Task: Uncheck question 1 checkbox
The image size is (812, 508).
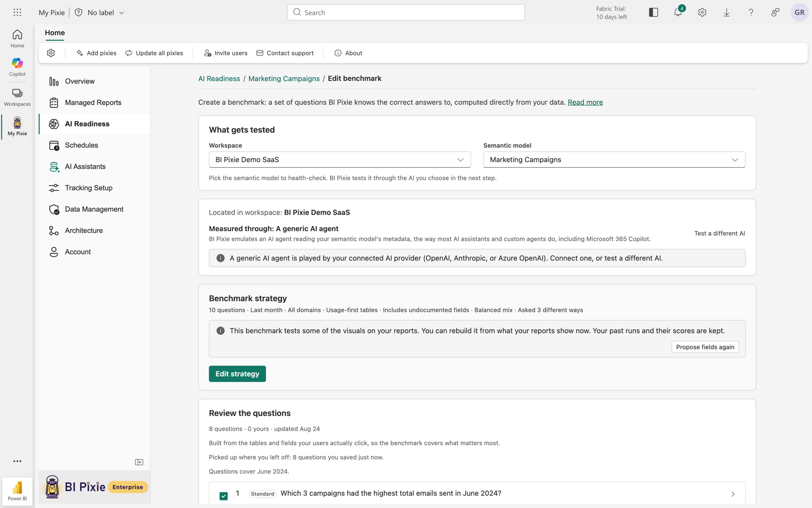Action: [223, 496]
